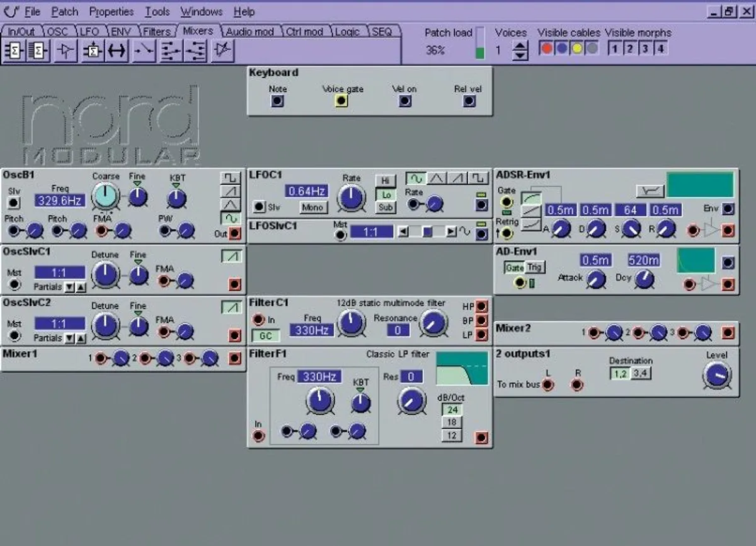756x546 pixels.
Task: Toggle visible morph group 4
Action: click(x=660, y=49)
